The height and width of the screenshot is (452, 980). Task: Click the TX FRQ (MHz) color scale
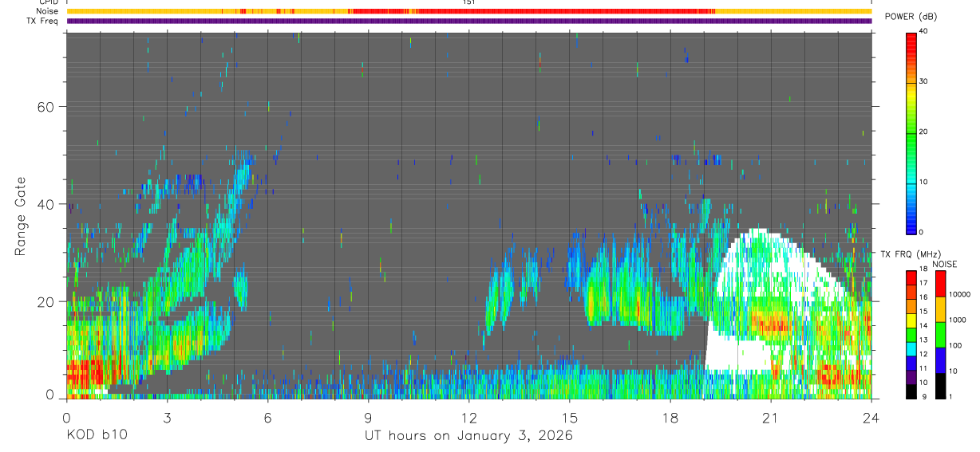click(911, 334)
